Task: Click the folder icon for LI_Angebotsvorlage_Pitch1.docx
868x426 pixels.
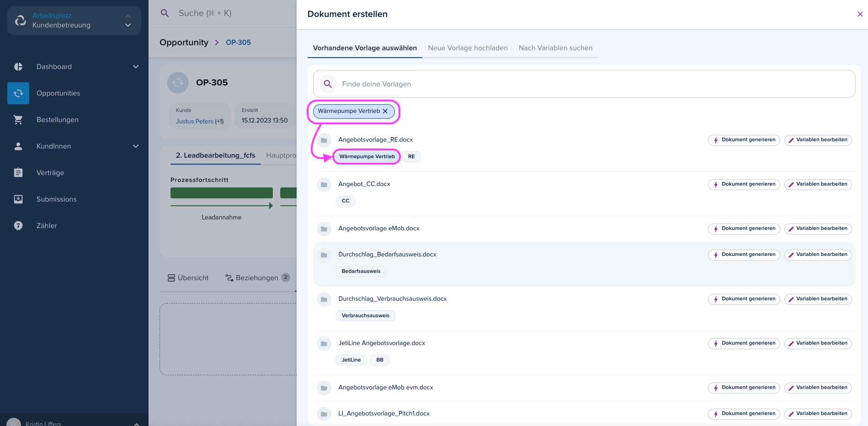Action: coord(324,414)
